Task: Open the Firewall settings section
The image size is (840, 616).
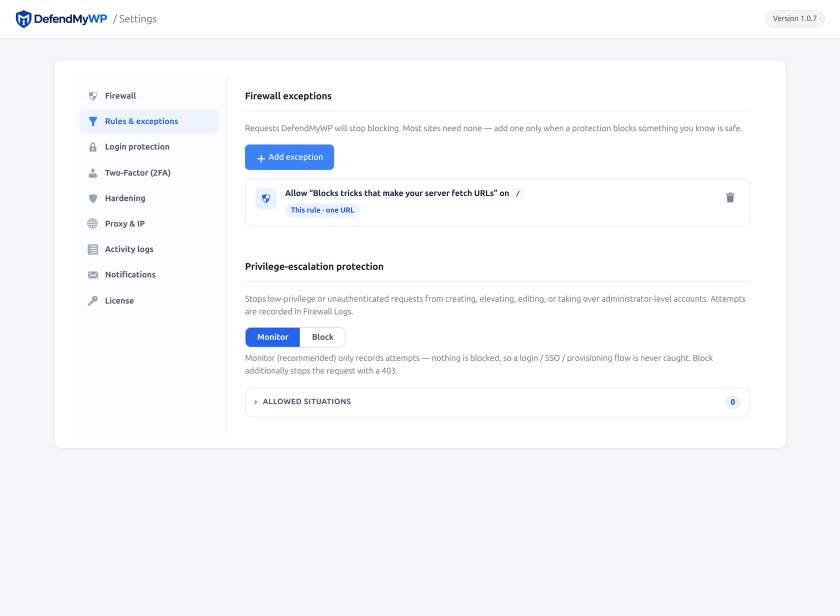Action: coord(149,96)
